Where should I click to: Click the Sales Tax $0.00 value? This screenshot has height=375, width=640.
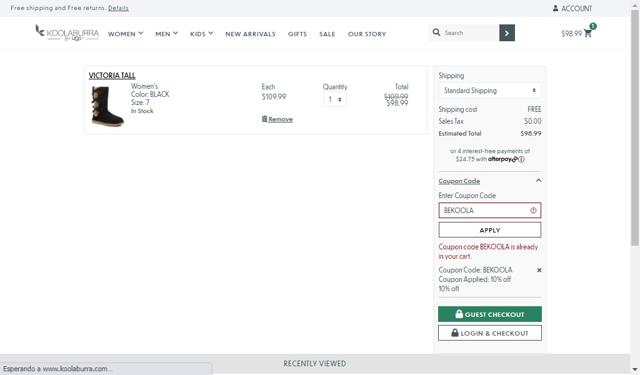point(533,121)
